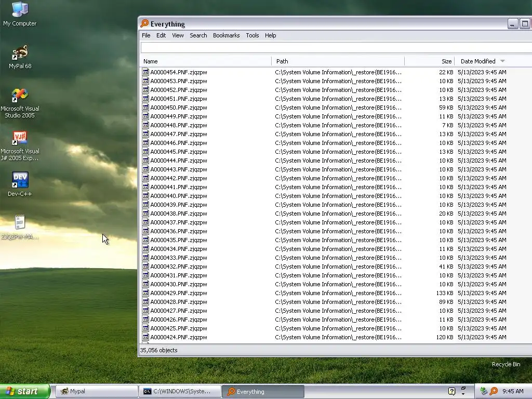This screenshot has width=532, height=399.
Task: Select the Recycle Bin desktop label
Action: [x=506, y=364]
